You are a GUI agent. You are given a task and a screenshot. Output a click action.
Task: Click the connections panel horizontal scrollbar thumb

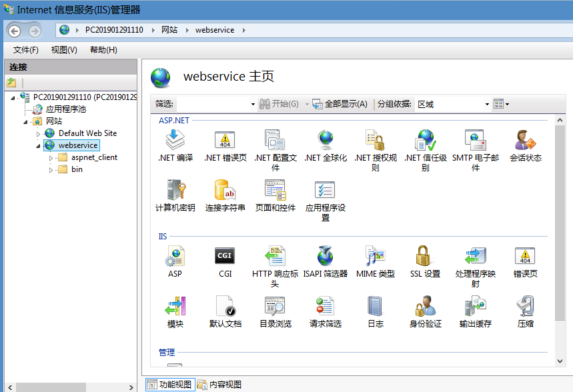coord(51,387)
